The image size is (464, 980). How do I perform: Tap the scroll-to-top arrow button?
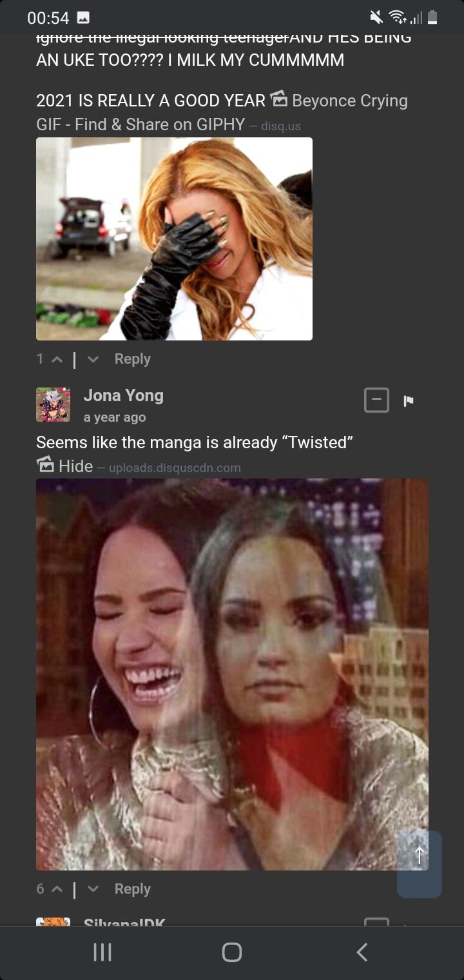tap(420, 864)
